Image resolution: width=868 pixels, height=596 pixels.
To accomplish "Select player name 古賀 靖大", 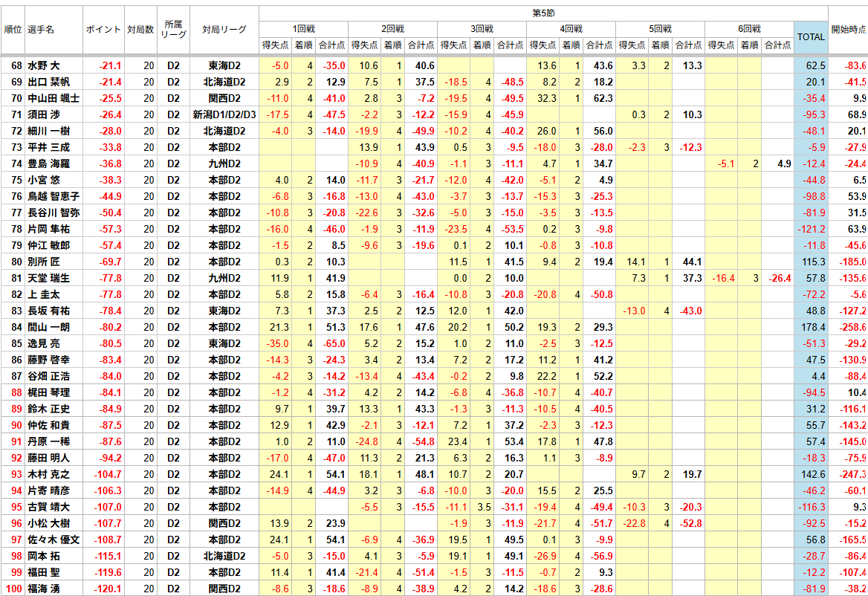I will point(49,507).
